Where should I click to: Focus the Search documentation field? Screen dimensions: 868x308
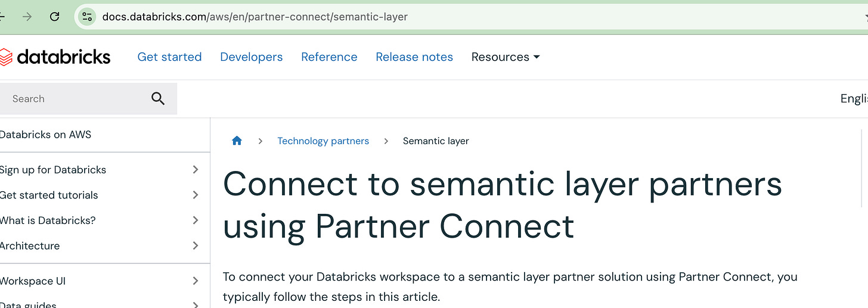(88, 98)
